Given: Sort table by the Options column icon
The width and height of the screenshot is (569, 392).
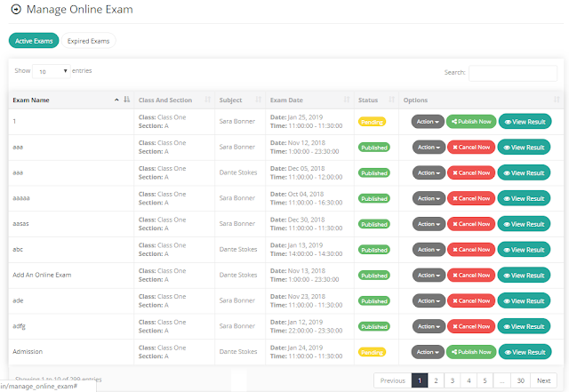Looking at the screenshot, I should click(557, 100).
